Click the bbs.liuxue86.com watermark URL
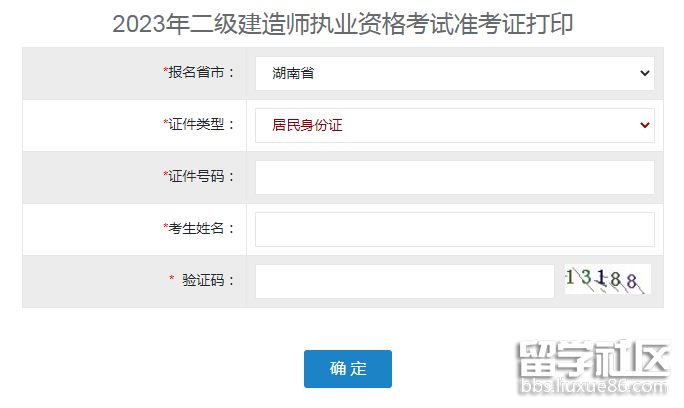The width and height of the screenshot is (684, 408). tap(593, 386)
